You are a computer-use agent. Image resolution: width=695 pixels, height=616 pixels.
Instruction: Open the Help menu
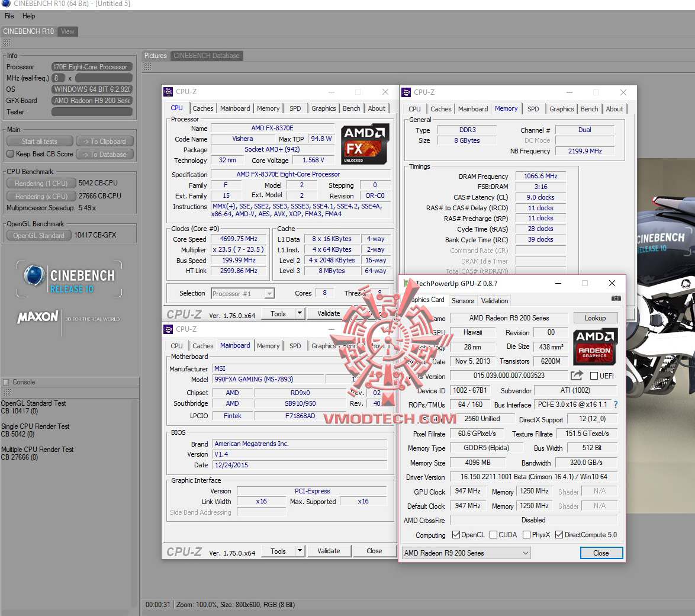[29, 16]
